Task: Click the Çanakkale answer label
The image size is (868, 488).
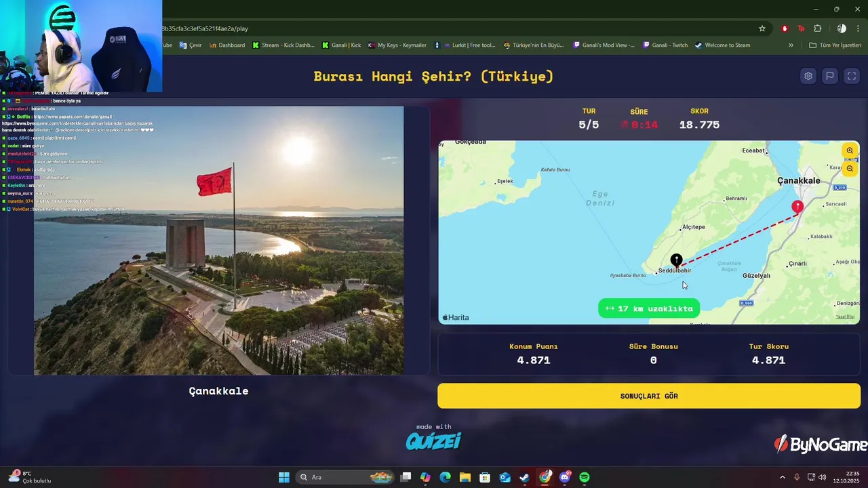Action: (218, 391)
